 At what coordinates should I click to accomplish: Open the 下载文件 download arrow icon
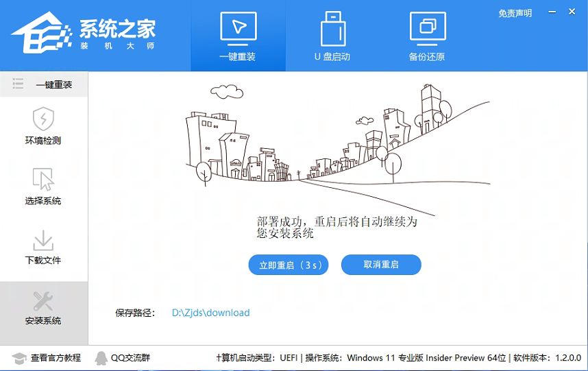[x=43, y=240]
